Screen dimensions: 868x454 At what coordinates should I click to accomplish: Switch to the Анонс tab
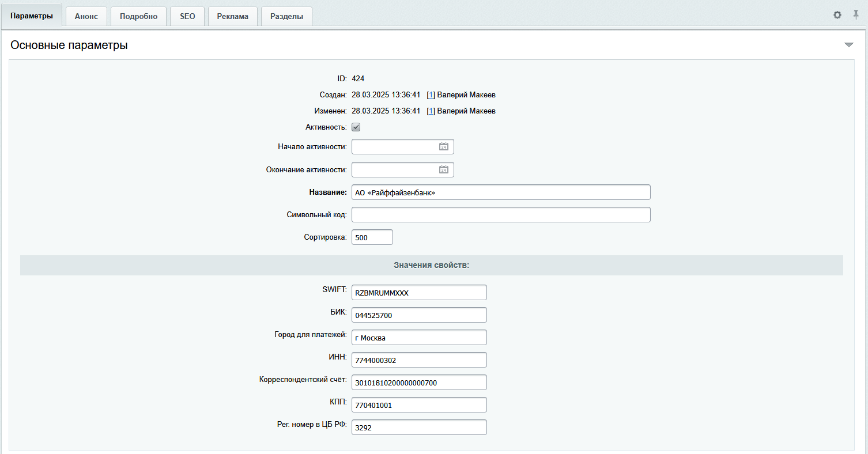pyautogui.click(x=86, y=16)
